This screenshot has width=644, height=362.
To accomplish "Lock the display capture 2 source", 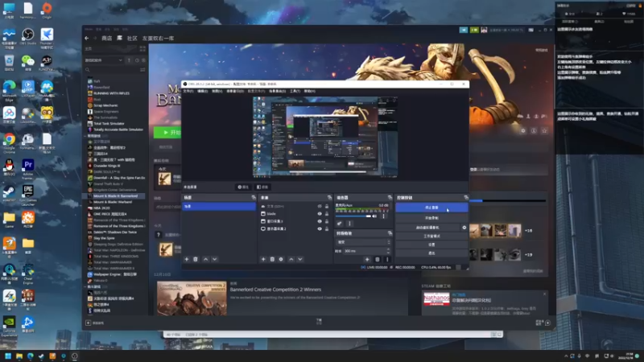I will click(x=327, y=228).
